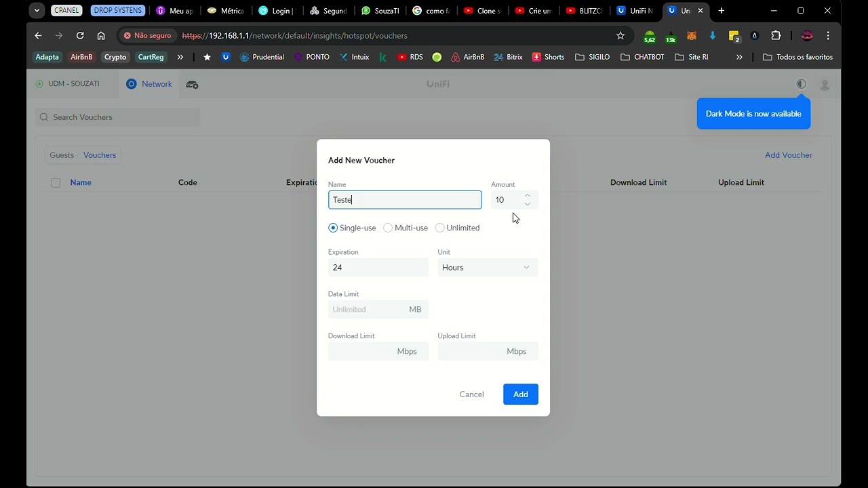The image size is (868, 488).
Task: Tick the select-all checkbox beside Name
Action: 56,182
